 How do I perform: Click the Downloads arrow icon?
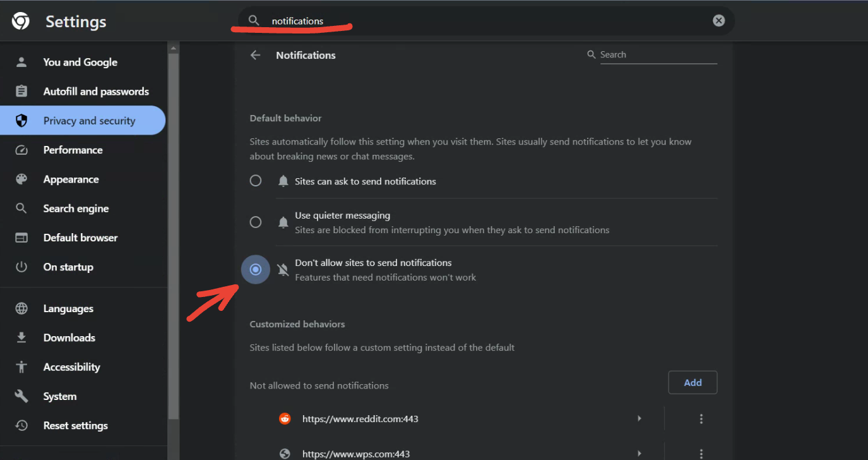coord(21,337)
